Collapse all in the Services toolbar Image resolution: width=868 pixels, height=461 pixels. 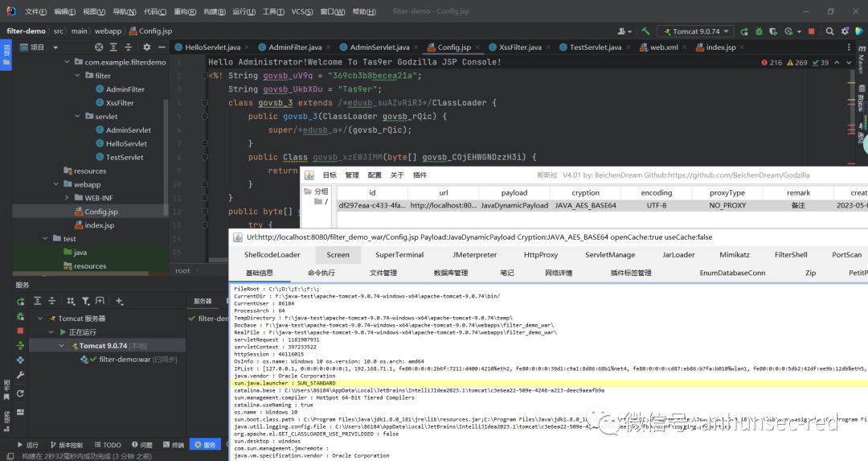pos(52,301)
